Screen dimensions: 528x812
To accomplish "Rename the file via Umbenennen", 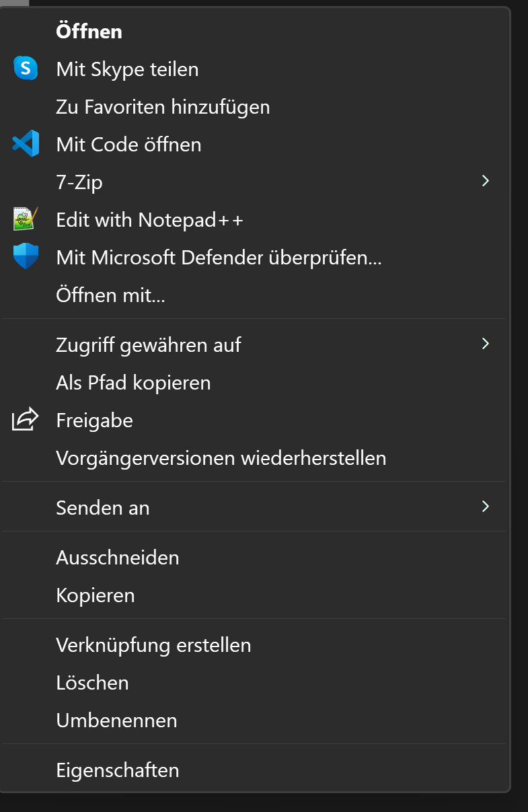I will (116, 720).
